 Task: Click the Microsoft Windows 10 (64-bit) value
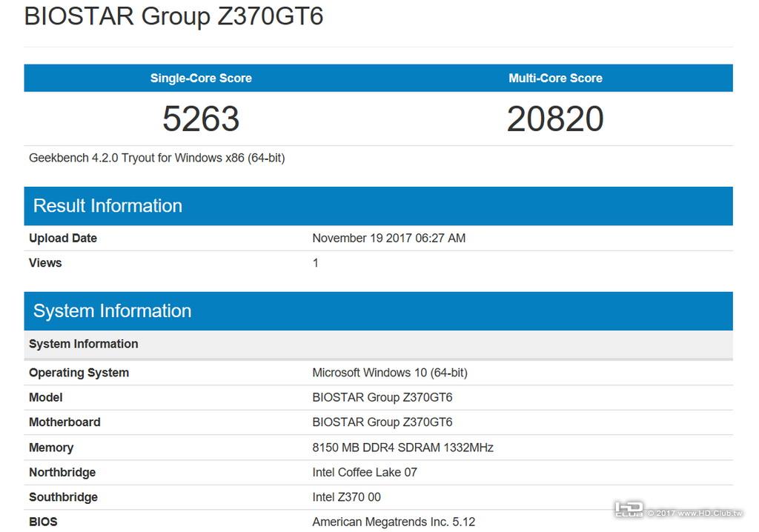point(390,373)
